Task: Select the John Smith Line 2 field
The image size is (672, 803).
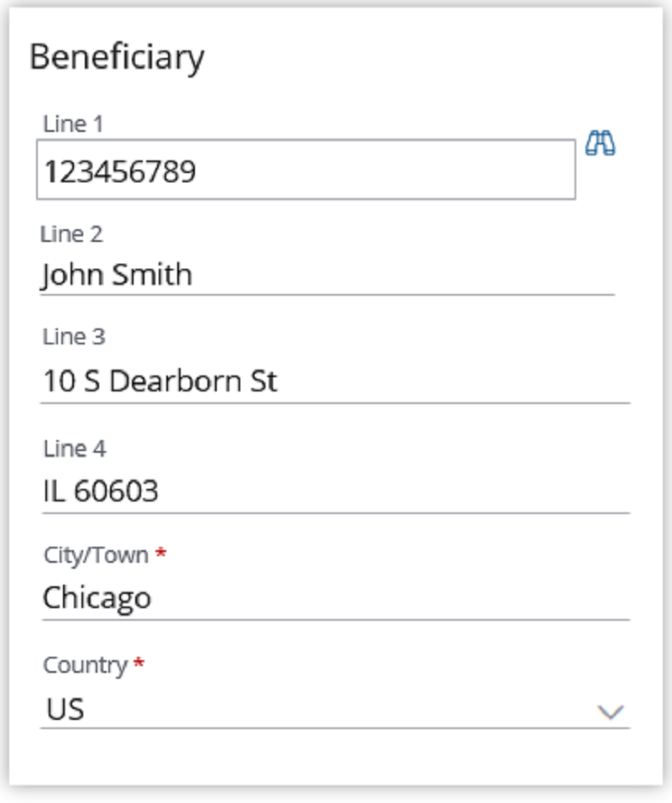Action: pyautogui.click(x=328, y=275)
